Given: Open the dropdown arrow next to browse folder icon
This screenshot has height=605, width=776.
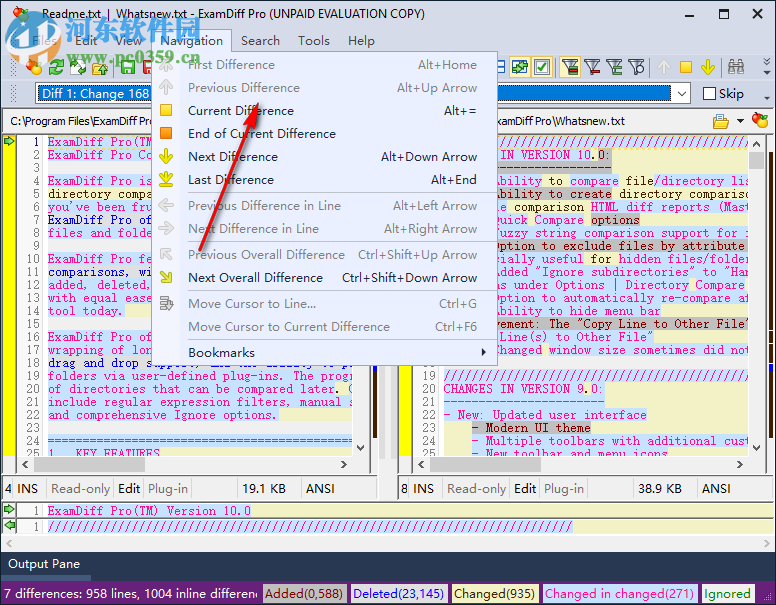Looking at the screenshot, I should [x=740, y=121].
